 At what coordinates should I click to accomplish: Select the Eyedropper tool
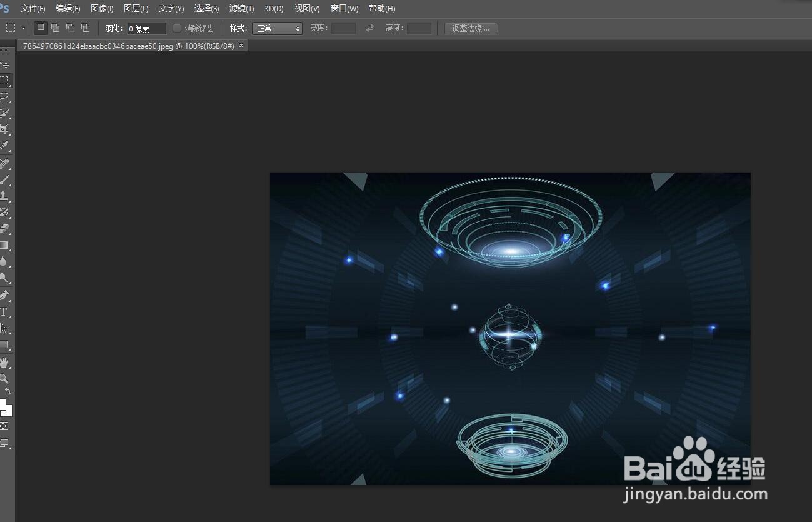click(5, 146)
